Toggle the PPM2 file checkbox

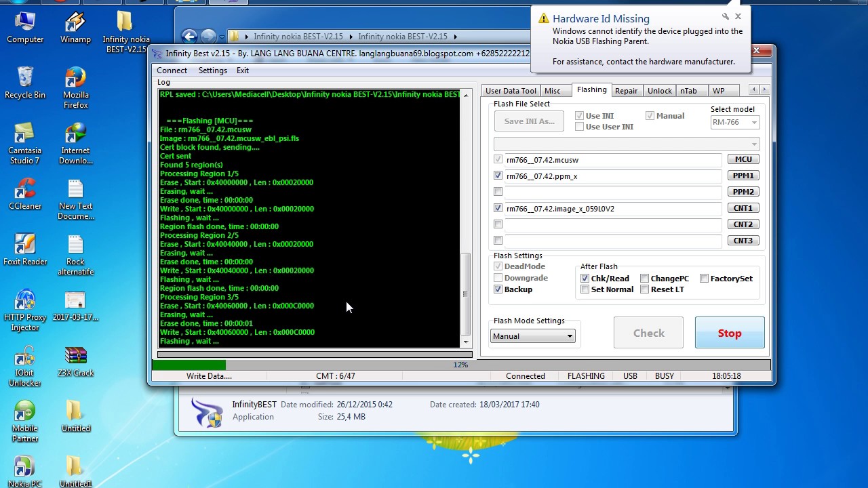(x=498, y=192)
